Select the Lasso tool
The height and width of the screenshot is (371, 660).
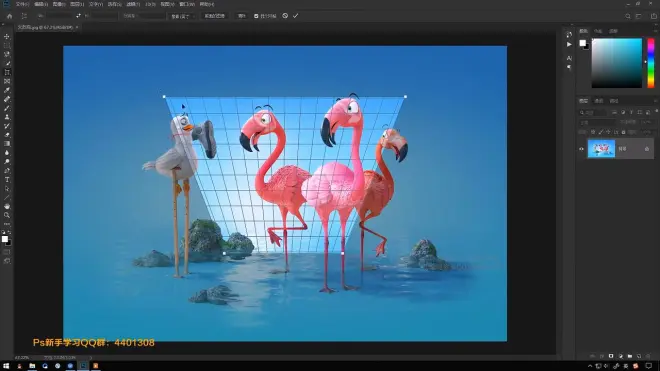click(x=7, y=54)
